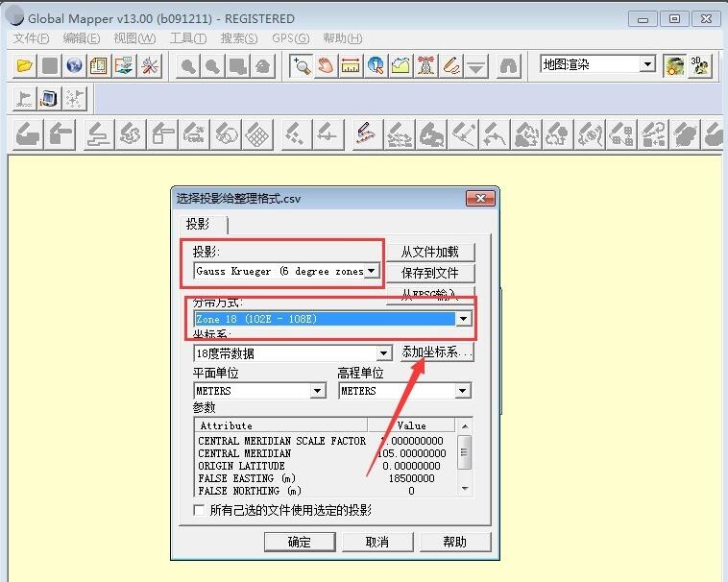This screenshot has height=582, width=728.
Task: Click the grayed-out Save Workspace icon
Action: (49, 65)
